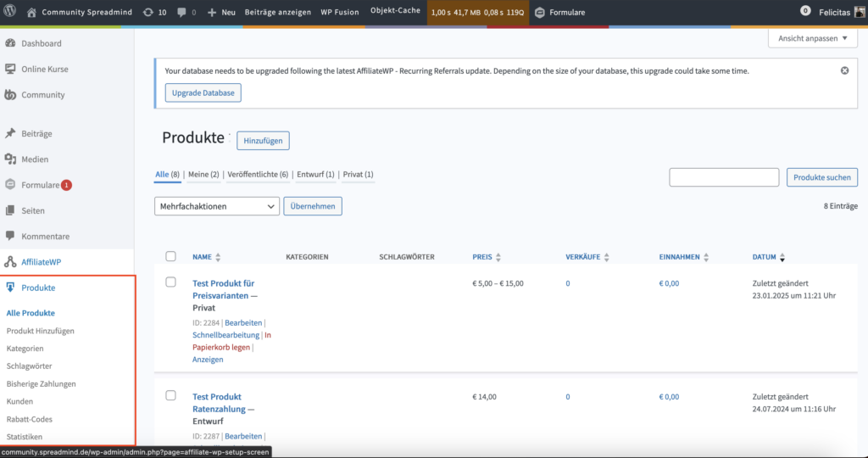Open the Formulare icon in top bar

540,13
